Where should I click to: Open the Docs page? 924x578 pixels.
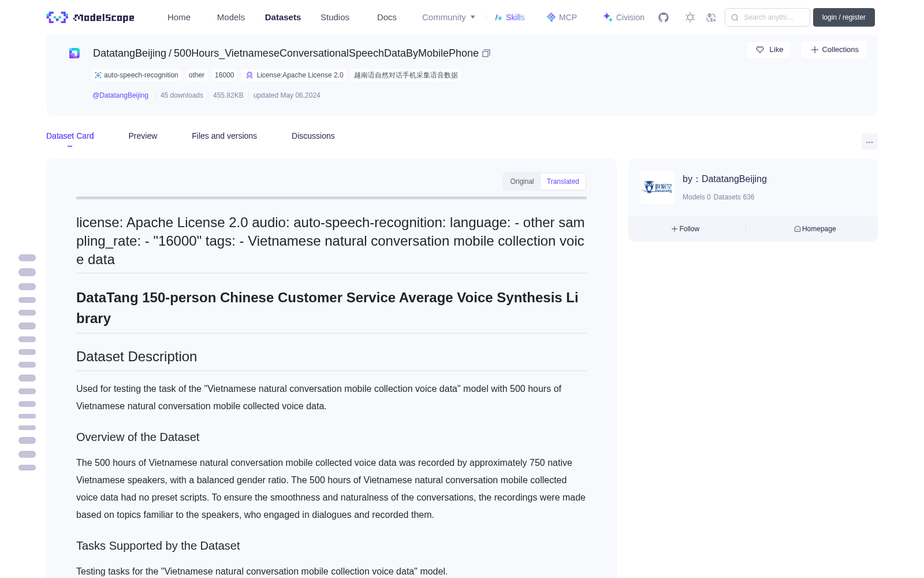(387, 17)
